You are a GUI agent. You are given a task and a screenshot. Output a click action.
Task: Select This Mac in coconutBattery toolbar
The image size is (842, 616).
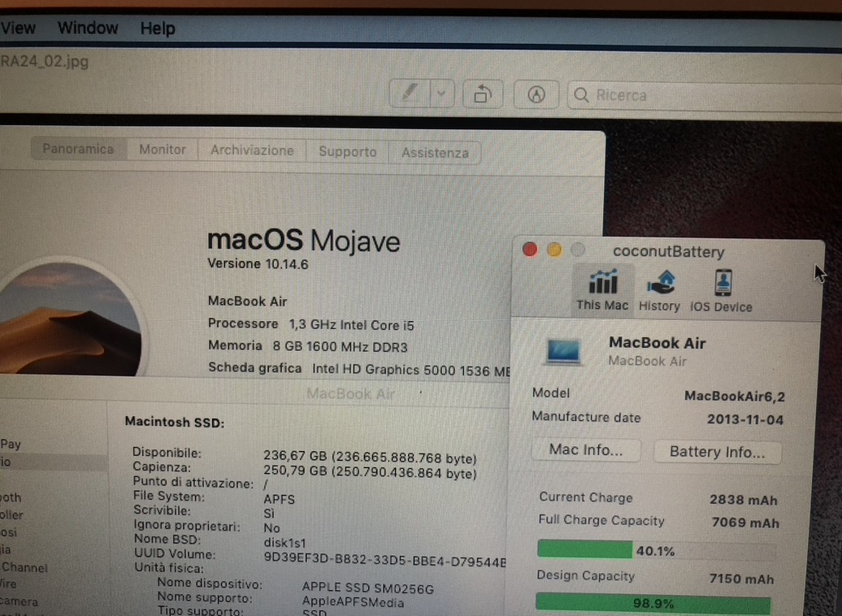[x=602, y=289]
